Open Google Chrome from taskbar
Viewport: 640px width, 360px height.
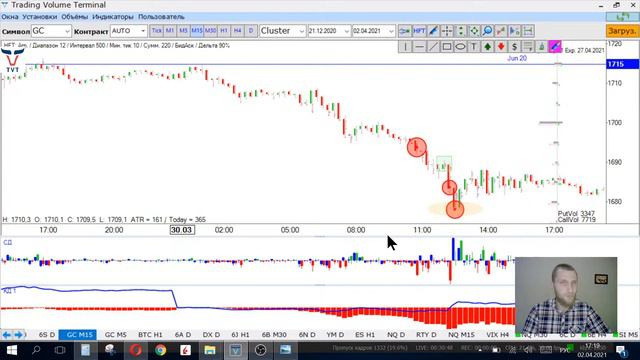160,350
